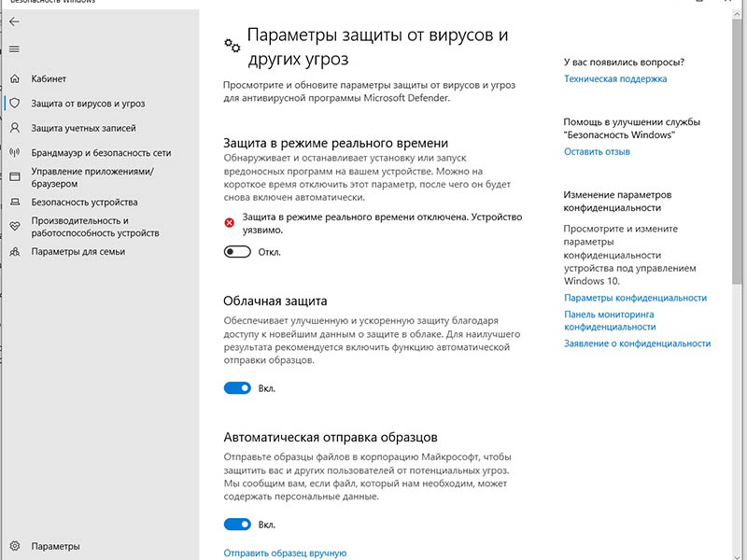The image size is (747, 560).
Task: Click the Автоматическая отправка образцов heading
Action: click(x=331, y=437)
